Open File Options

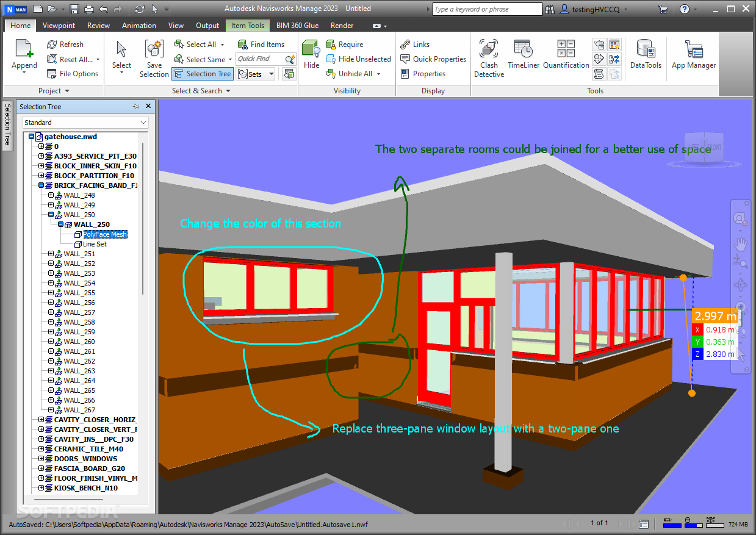[73, 74]
